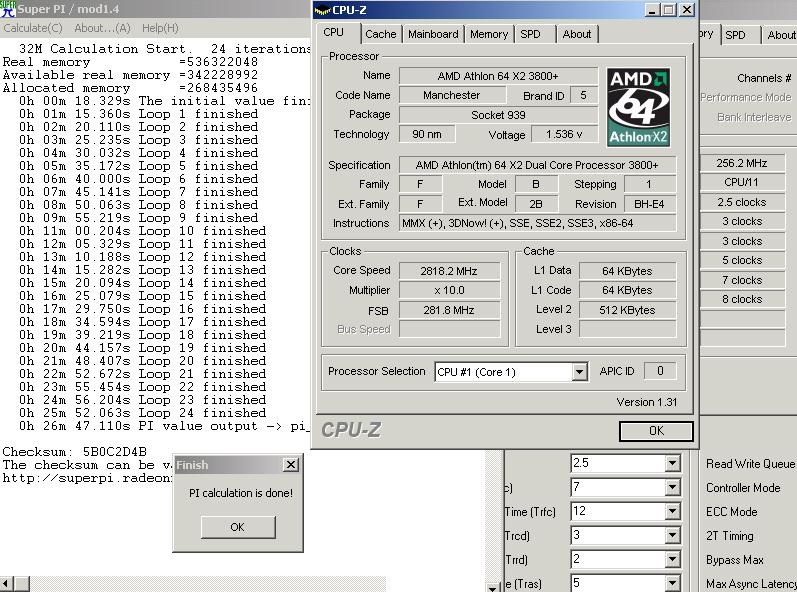The image size is (797, 592).
Task: Open the About...(A) menu in Super PI
Action: [102, 28]
